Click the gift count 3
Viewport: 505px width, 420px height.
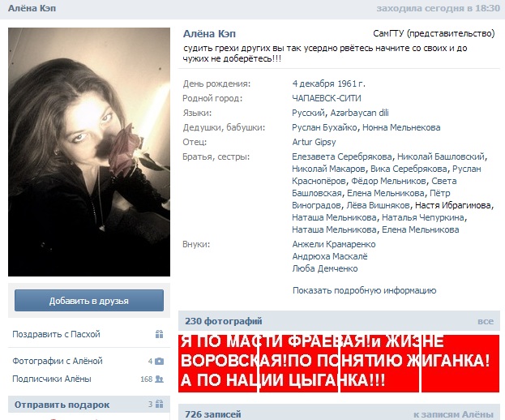(x=151, y=405)
